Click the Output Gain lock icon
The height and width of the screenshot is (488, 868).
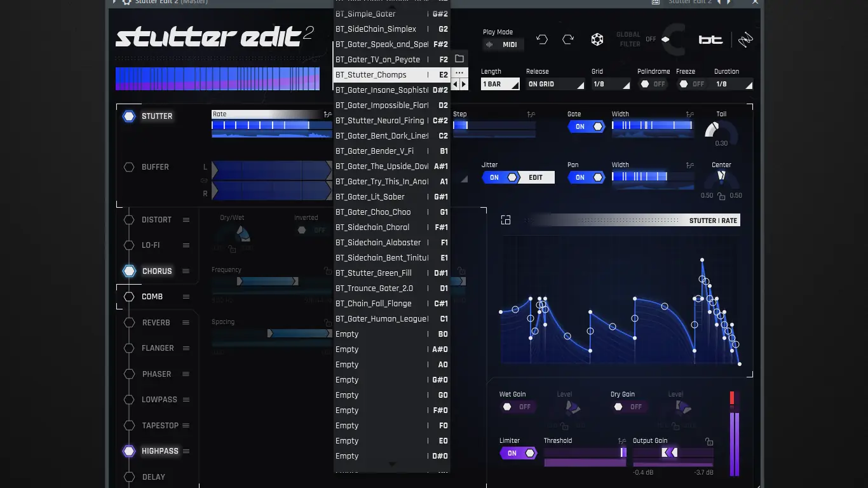709,442
